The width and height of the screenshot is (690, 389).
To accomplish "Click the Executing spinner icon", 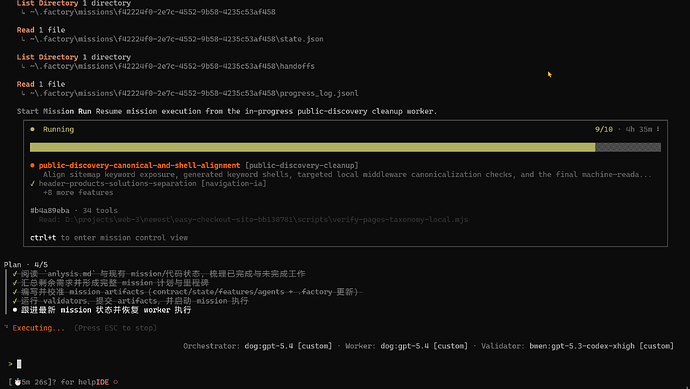I will [6, 327].
